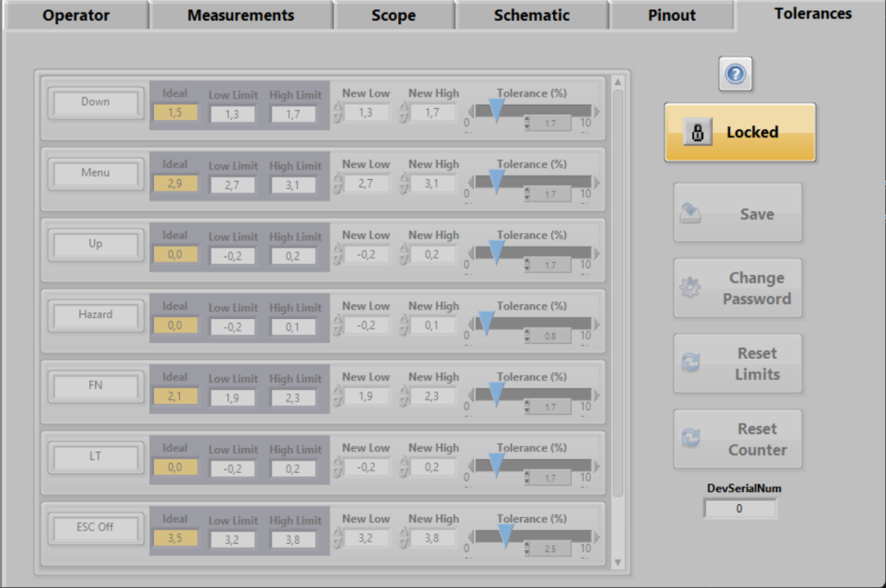Click New High stepper for Menu row
This screenshot has height=588, width=886.
[x=404, y=183]
